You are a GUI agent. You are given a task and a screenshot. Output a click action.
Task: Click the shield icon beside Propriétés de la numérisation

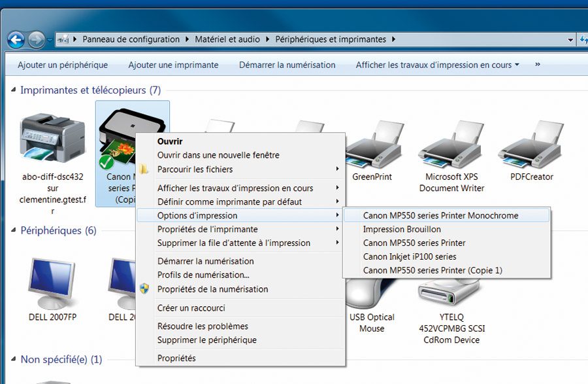144,288
